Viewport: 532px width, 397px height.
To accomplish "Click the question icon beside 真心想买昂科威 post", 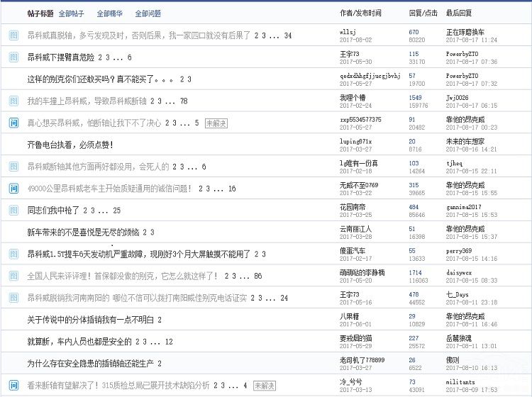I will coord(13,123).
